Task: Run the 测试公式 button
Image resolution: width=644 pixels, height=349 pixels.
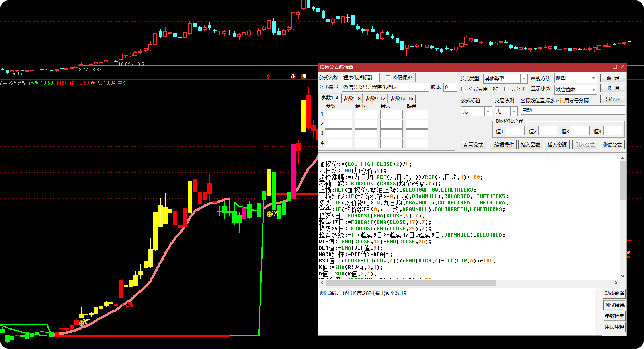Action: (x=612, y=145)
